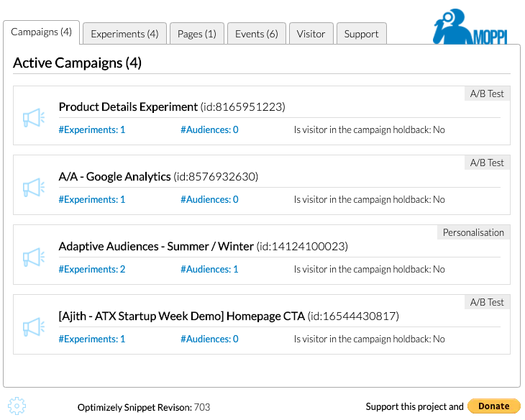Open the settings gear icon
Image resolution: width=525 pixels, height=420 pixels.
(17, 406)
